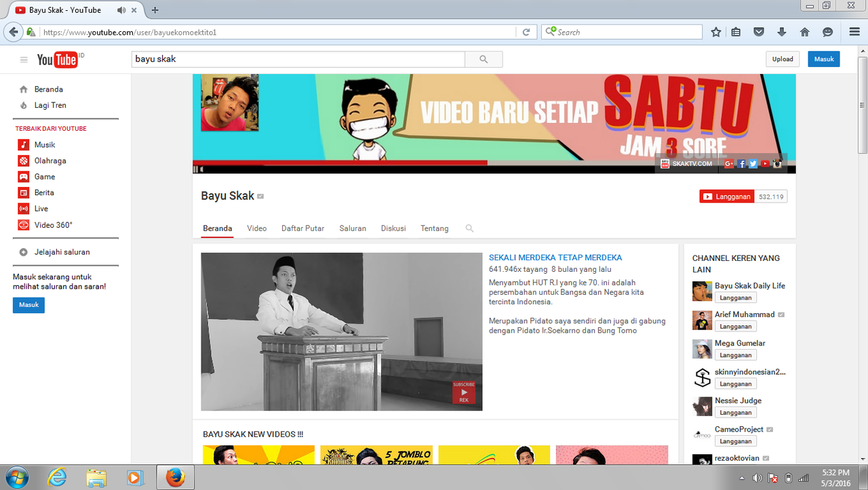Switch to the Tentang tab
Screen dimensions: 868x490
tap(435, 228)
